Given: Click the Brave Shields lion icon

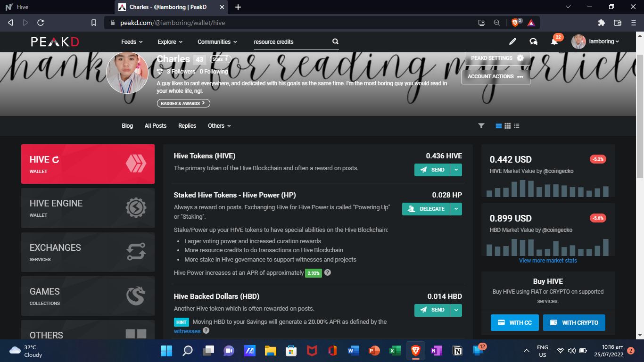Looking at the screenshot, I should (x=515, y=23).
